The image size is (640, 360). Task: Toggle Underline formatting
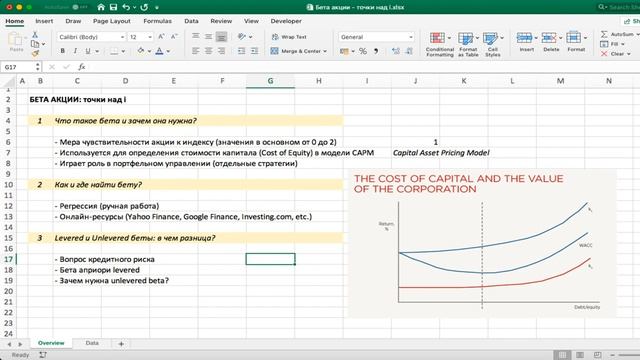[x=88, y=51]
